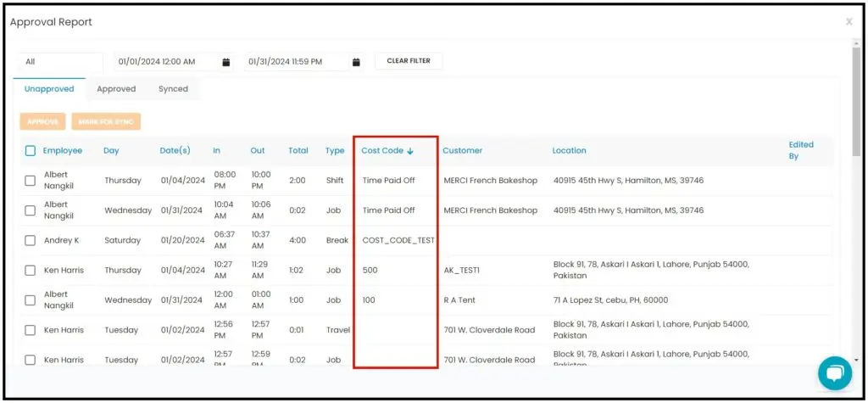Screen dimensions: 868x403
Task: Click the 4:00 total cell
Action: (x=297, y=241)
